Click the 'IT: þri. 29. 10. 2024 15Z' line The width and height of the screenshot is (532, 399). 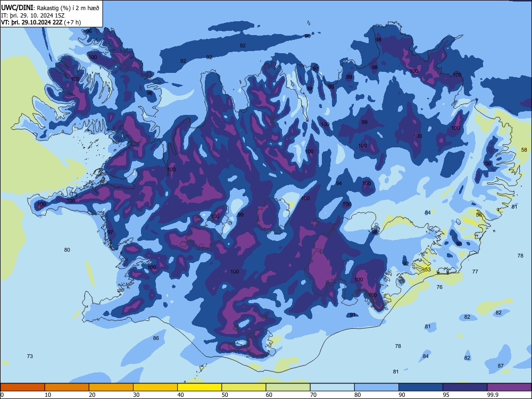[x=32, y=15]
